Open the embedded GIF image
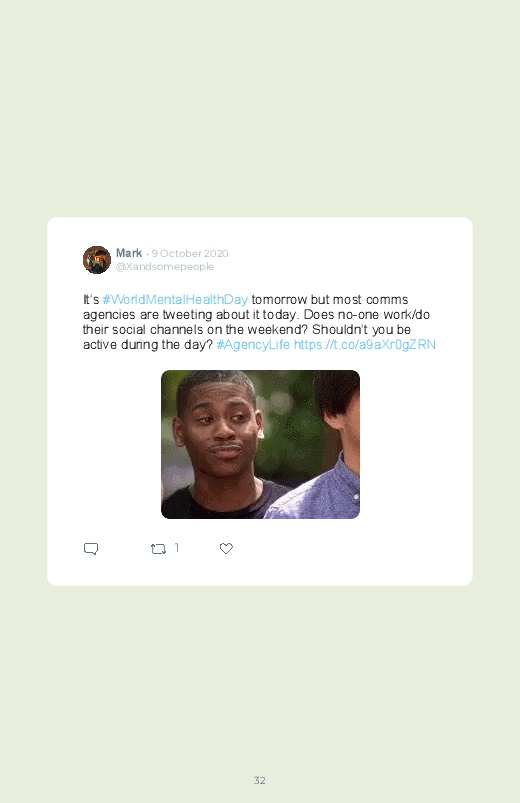520x803 pixels. pyautogui.click(x=260, y=444)
